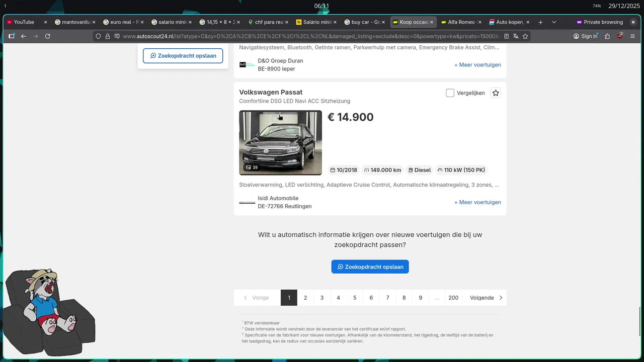Viewport: 644px width, 362px height.
Task: Expand the list all tabs dropdown arrow
Action: (554, 22)
